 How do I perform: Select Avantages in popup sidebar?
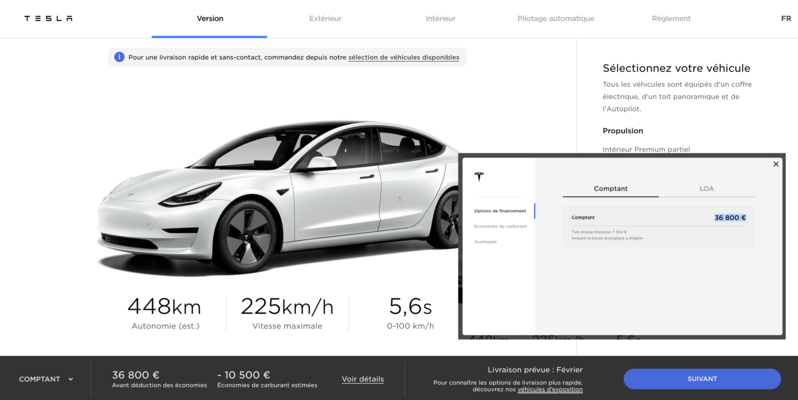coord(486,242)
